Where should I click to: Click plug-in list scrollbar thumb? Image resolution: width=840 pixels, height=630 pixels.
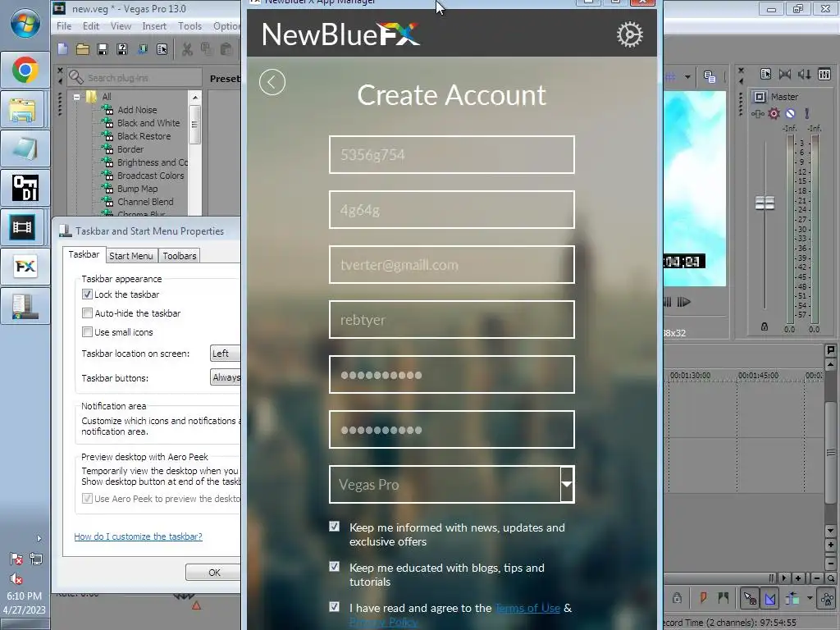coord(195,125)
